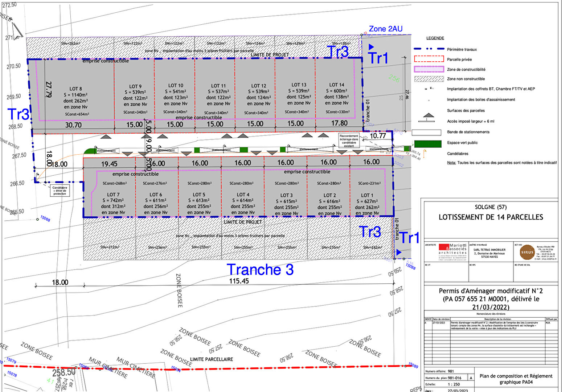The image size is (562, 392).
Task: Click the blue arrow beside the upper Tr1 label
Action: coord(371,47)
